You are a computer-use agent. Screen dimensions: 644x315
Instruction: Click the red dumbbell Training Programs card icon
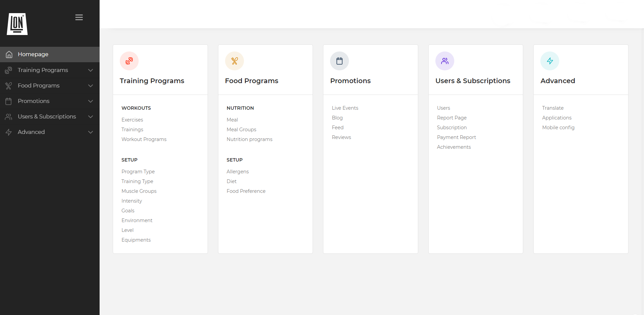click(x=129, y=61)
